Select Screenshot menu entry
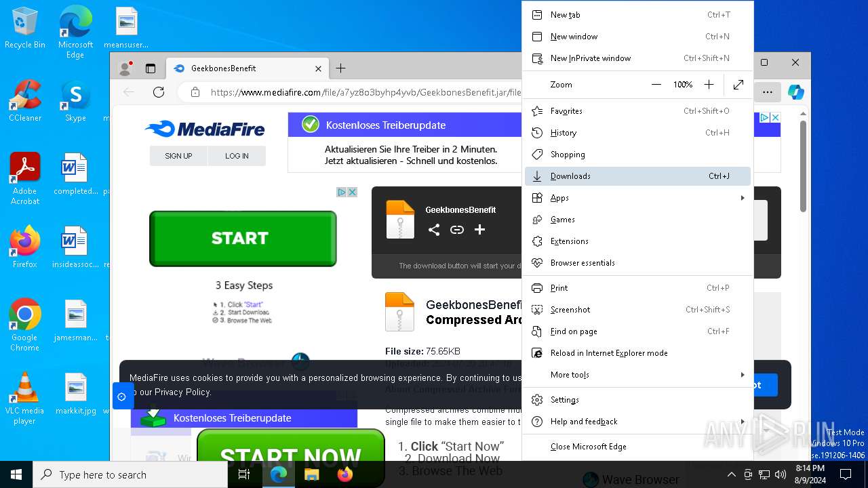This screenshot has width=868, height=488. (637, 310)
